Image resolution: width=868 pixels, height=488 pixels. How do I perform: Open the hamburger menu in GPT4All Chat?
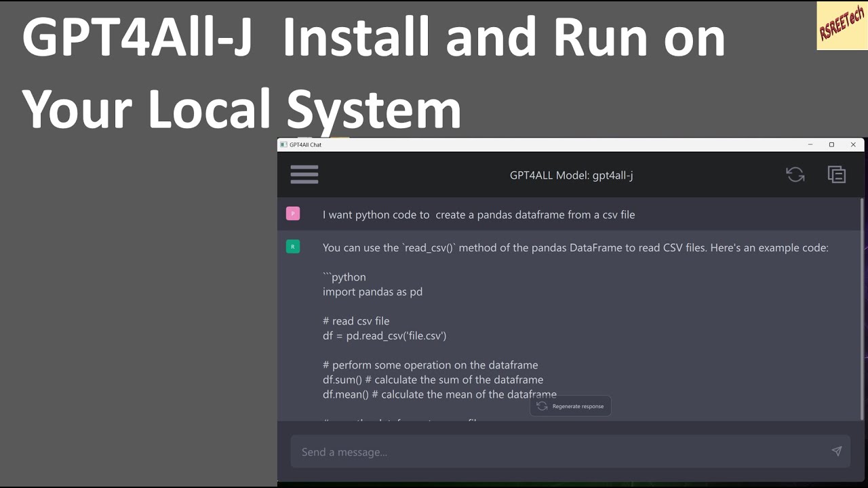click(304, 175)
